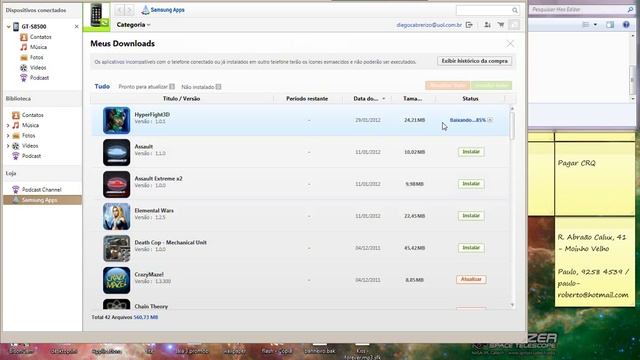Sort by the Data do... column arrow
640x360 pixels.
384,99
